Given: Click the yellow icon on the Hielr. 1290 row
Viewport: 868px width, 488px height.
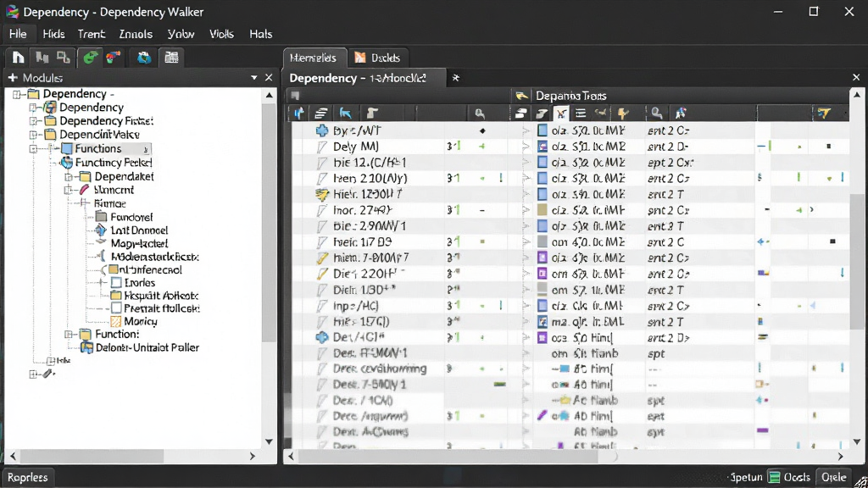Looking at the screenshot, I should click(x=321, y=194).
